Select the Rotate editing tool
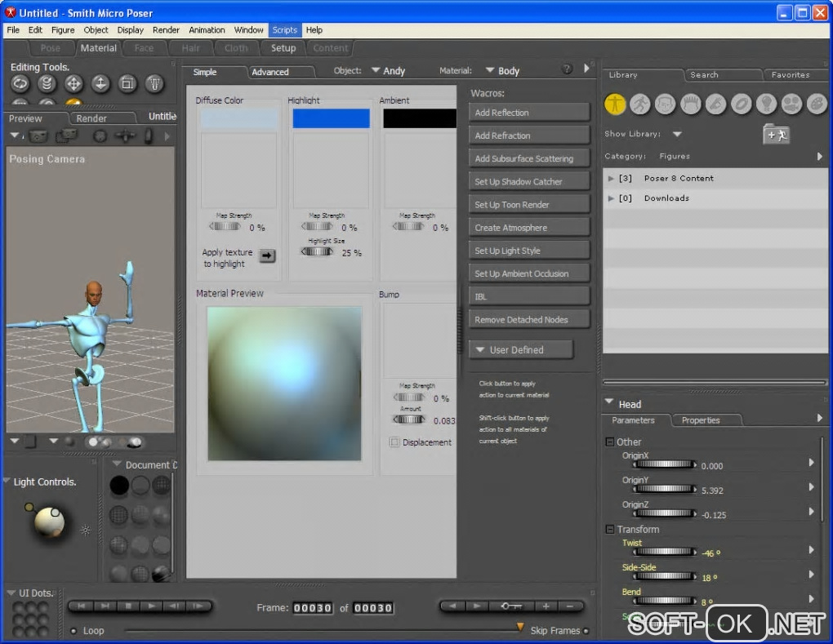The image size is (833, 644). [20, 83]
